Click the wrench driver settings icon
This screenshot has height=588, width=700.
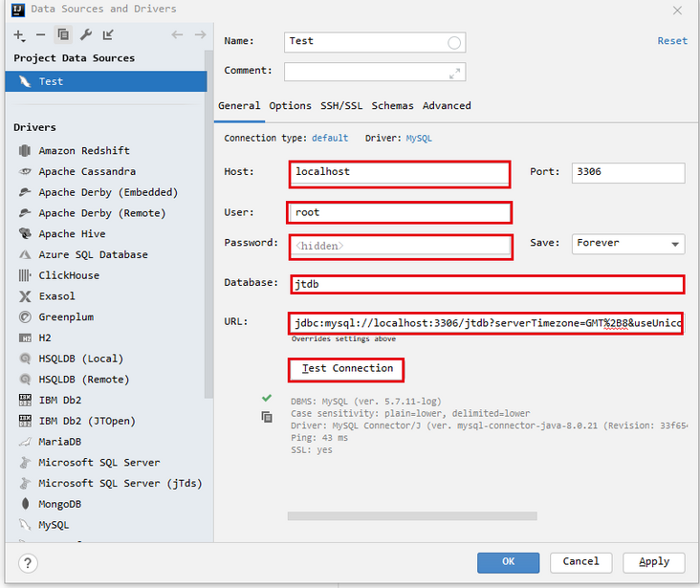coord(85,34)
